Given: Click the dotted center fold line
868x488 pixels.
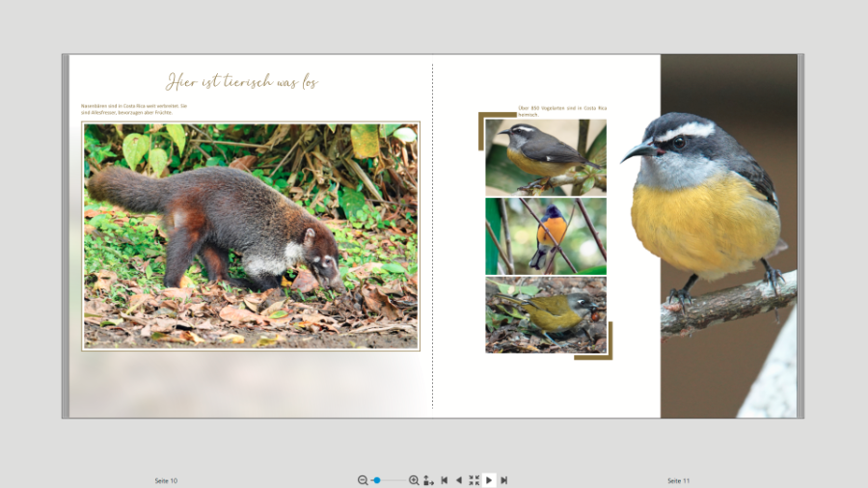Looking at the screenshot, I should [x=433, y=241].
